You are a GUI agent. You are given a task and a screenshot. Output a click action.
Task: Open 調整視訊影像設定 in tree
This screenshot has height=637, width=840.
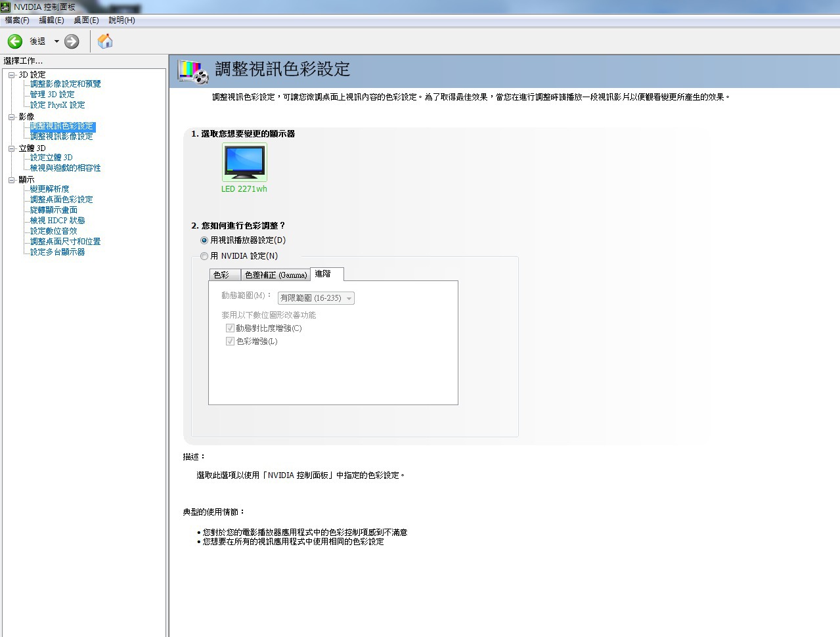(61, 137)
